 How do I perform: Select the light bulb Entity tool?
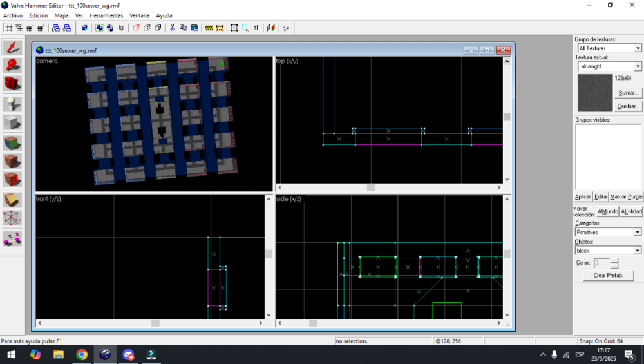pyautogui.click(x=12, y=104)
